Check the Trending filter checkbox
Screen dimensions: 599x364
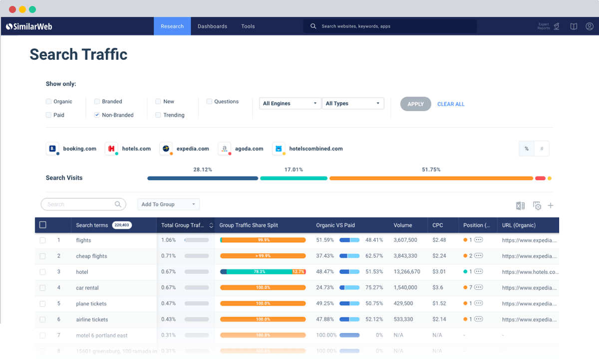click(158, 115)
